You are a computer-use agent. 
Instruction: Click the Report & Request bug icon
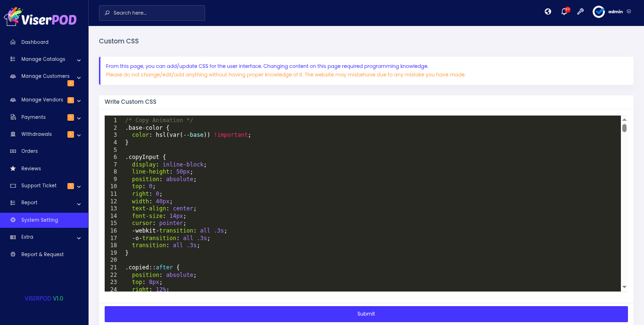tap(13, 254)
